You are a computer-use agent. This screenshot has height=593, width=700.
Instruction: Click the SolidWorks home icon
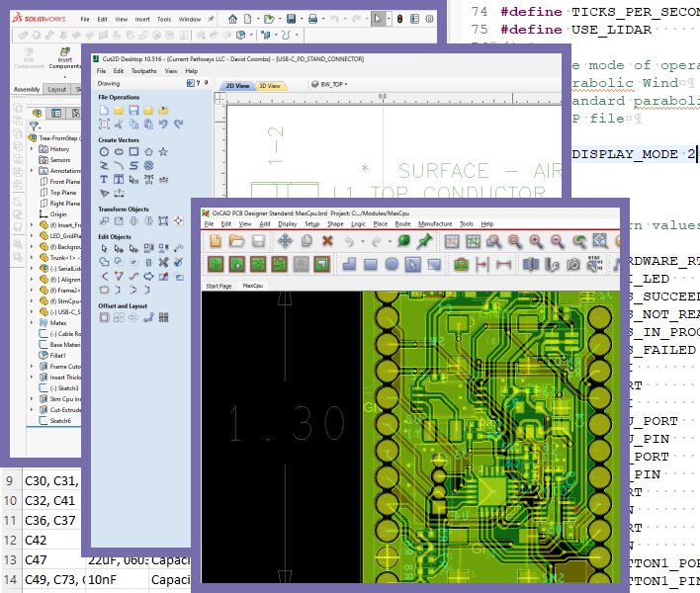tap(232, 19)
